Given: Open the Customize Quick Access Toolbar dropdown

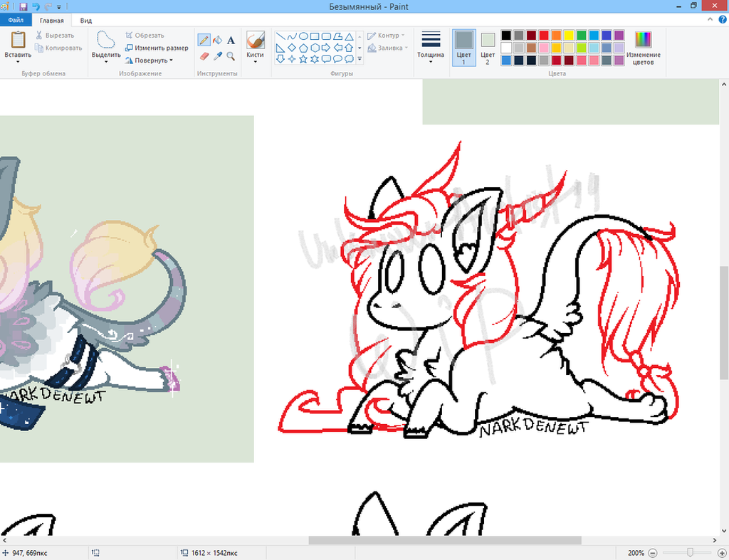Looking at the screenshot, I should pos(59,7).
